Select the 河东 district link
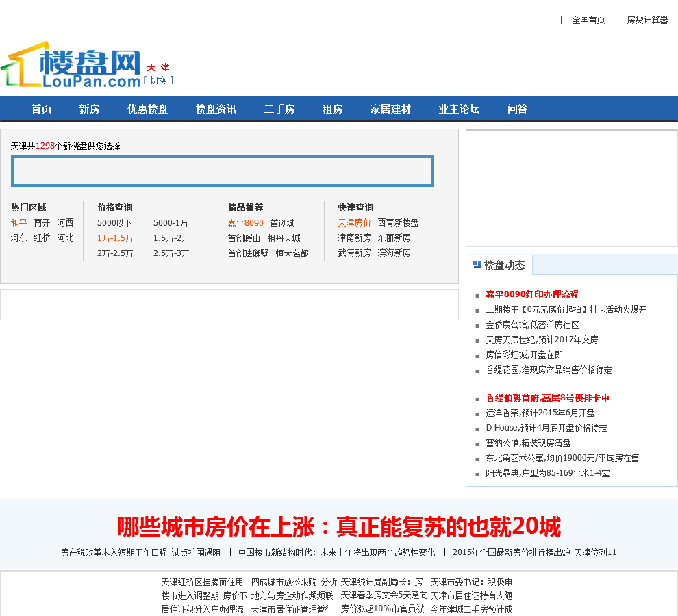 coord(18,238)
